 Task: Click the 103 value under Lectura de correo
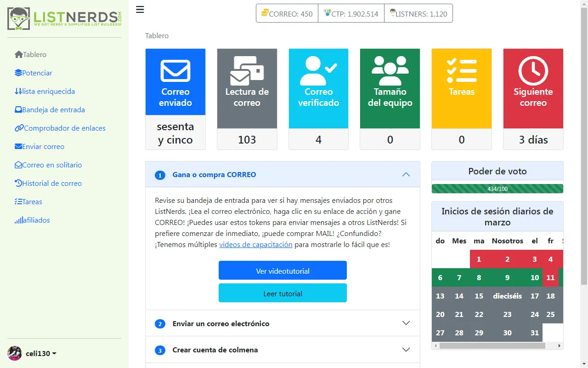[x=247, y=139]
